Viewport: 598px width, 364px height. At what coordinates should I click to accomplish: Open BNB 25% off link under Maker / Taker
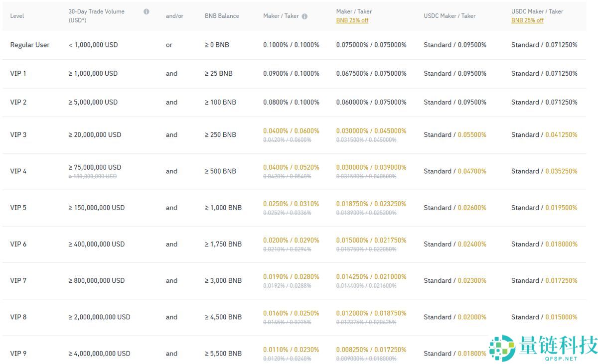(352, 20)
